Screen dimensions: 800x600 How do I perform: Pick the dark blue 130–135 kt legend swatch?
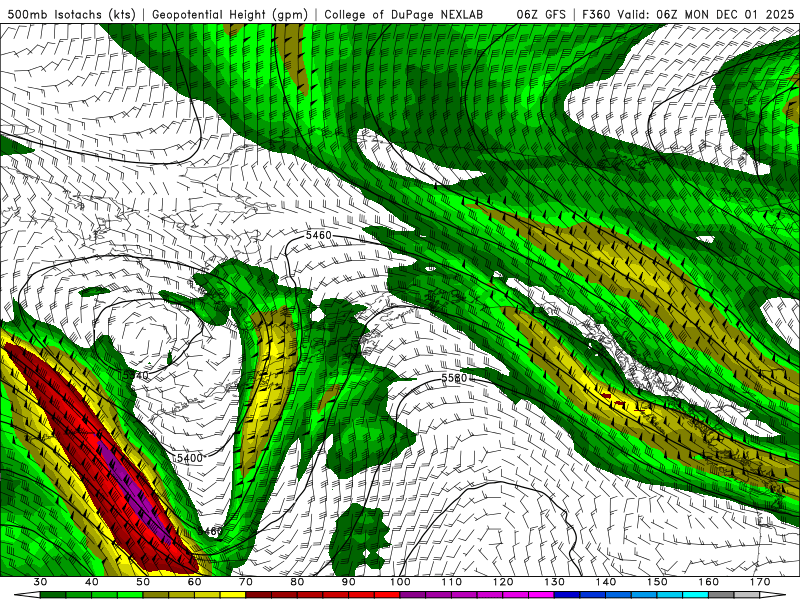pos(567,595)
